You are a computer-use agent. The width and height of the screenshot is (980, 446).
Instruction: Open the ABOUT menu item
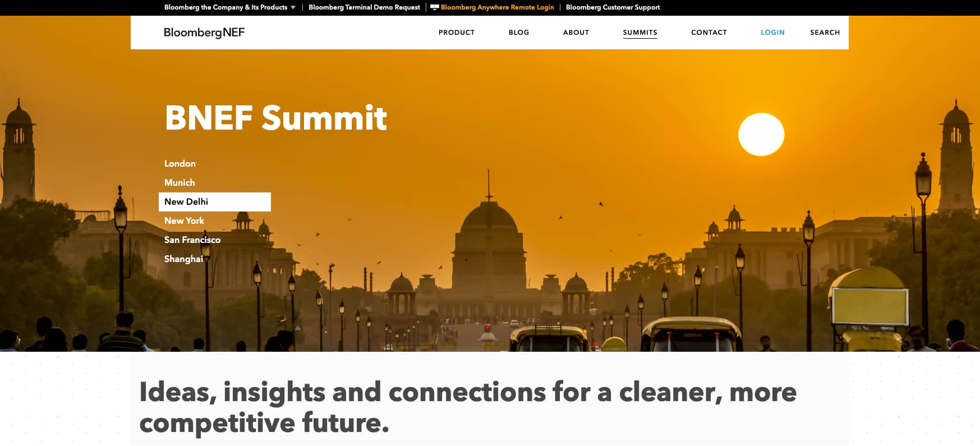click(576, 33)
